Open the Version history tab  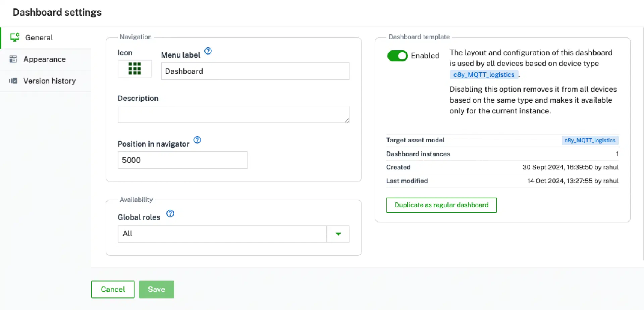[49, 81]
